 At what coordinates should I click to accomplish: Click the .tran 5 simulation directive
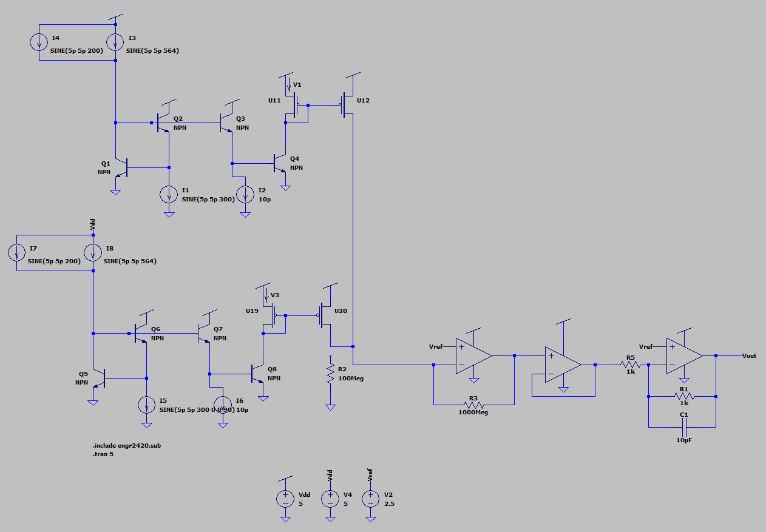pyautogui.click(x=103, y=454)
